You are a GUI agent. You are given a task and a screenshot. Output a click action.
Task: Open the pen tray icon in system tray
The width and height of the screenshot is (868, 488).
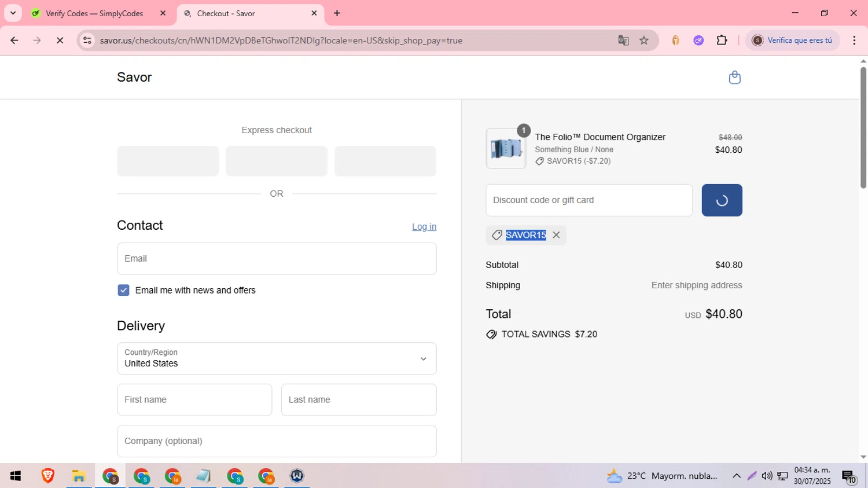752,476
